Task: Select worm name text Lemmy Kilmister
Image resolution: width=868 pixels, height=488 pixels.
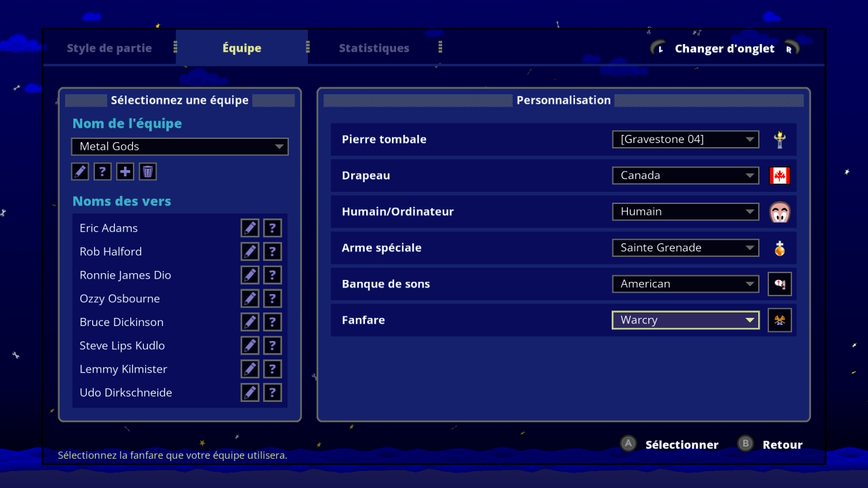Action: tap(123, 369)
